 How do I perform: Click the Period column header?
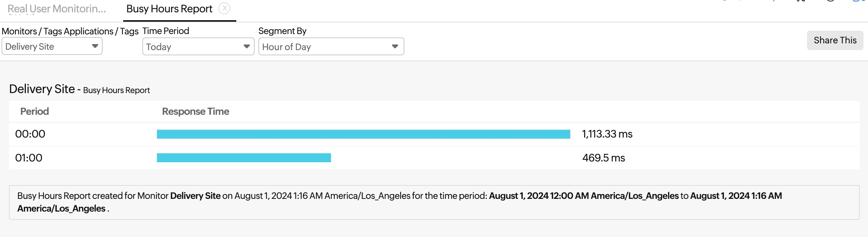coord(34,111)
